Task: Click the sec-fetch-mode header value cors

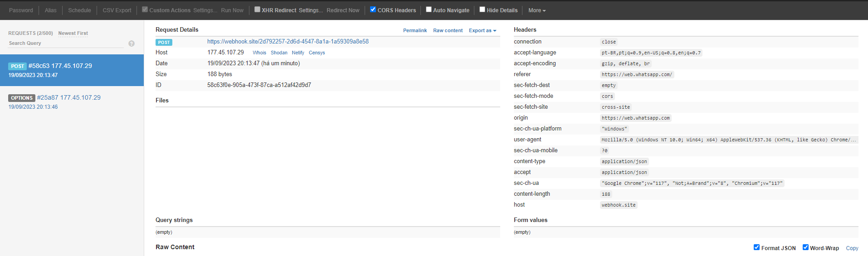Action: [607, 96]
